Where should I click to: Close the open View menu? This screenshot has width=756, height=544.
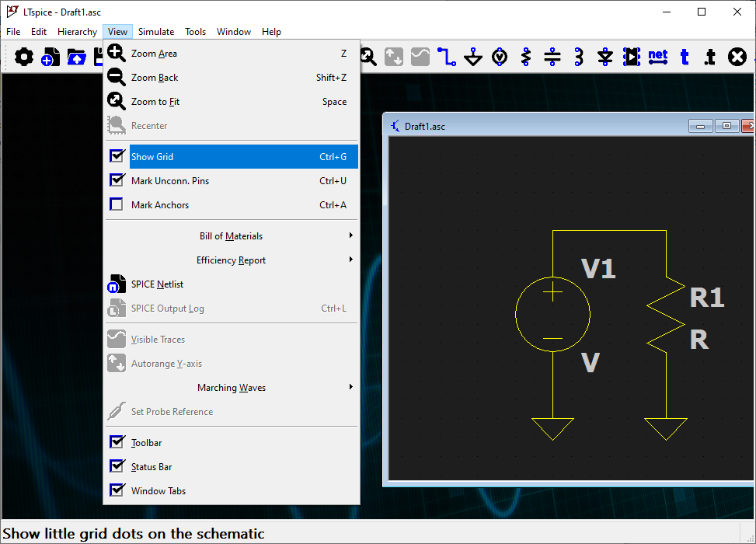pyautogui.click(x=117, y=32)
